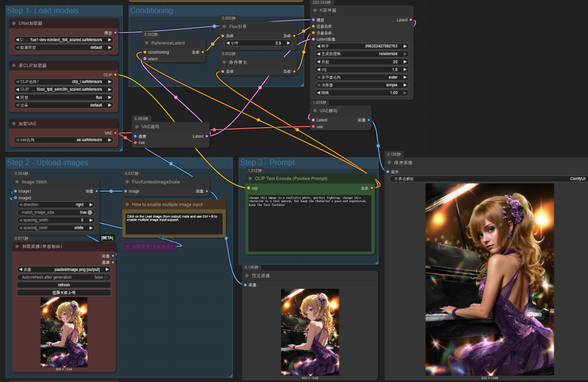Open the 类型 flux dropdown
Viewport: 588px width, 382px height.
[64, 98]
